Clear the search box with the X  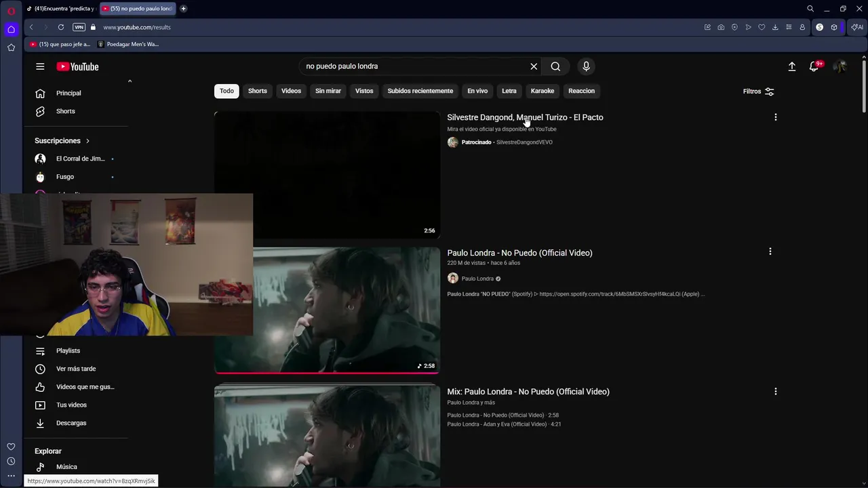(x=534, y=66)
